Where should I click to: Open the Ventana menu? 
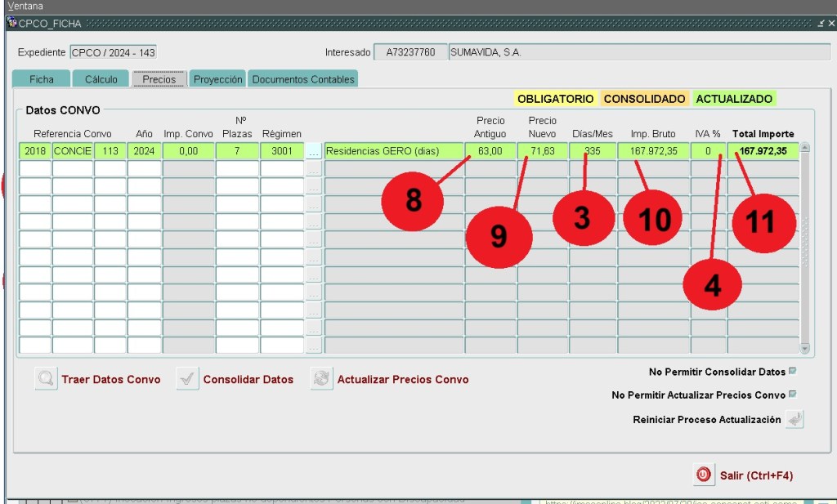[25, 6]
